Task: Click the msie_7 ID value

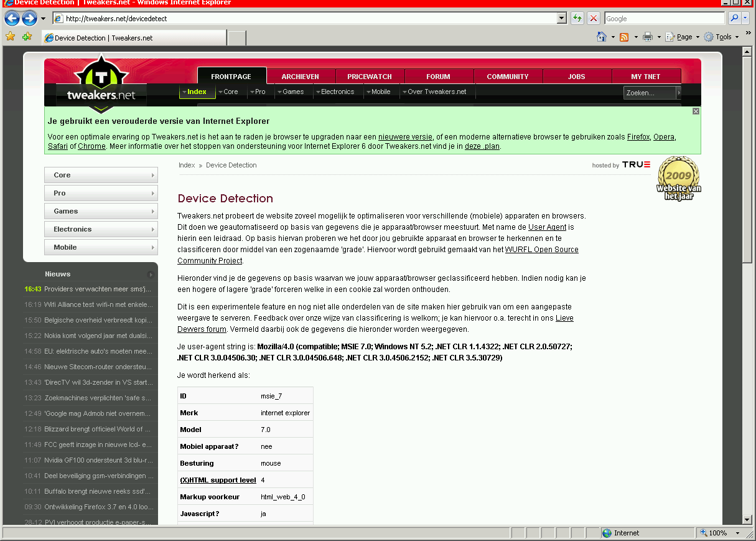Action: (x=271, y=396)
